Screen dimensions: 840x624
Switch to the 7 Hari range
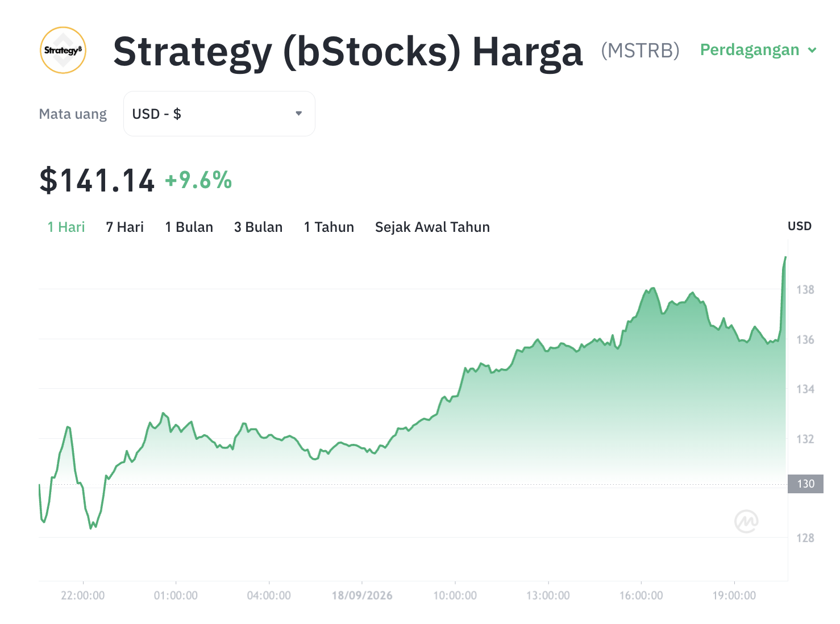point(125,227)
